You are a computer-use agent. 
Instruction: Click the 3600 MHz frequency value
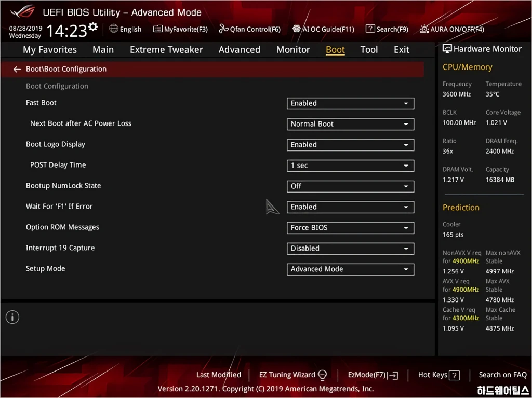point(456,94)
